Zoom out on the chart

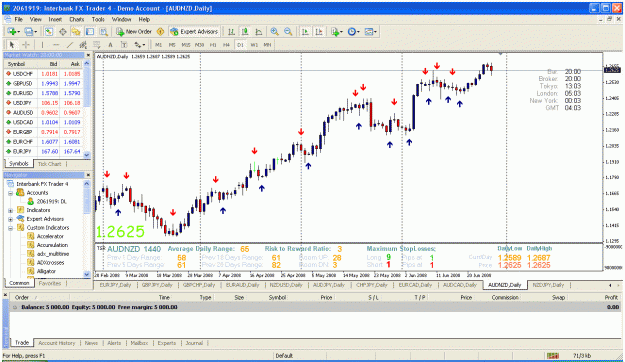(288, 31)
